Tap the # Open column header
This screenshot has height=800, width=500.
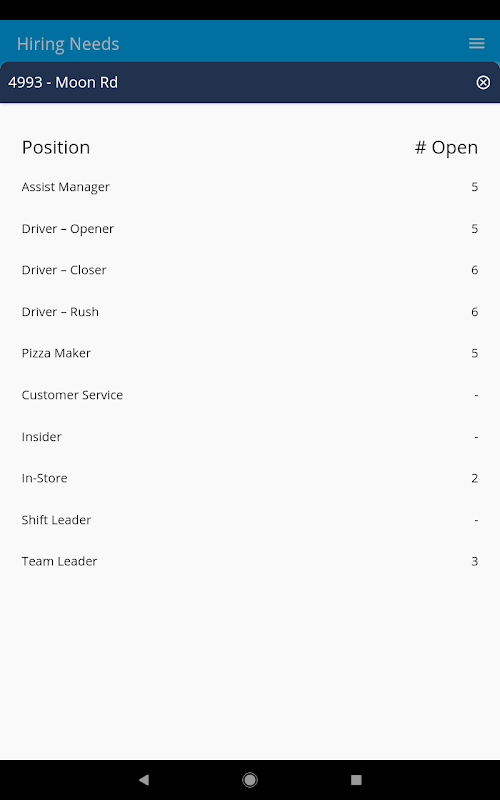coord(446,147)
